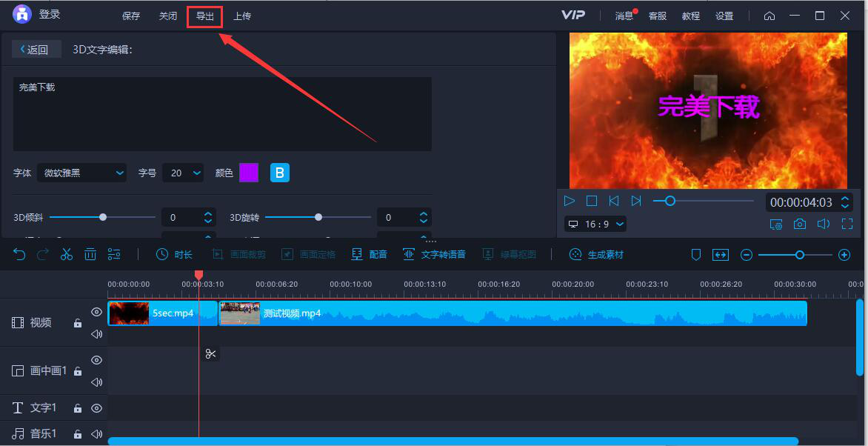Click the scissors cut icon in timeline toolbar
This screenshot has height=446, width=868.
67,254
